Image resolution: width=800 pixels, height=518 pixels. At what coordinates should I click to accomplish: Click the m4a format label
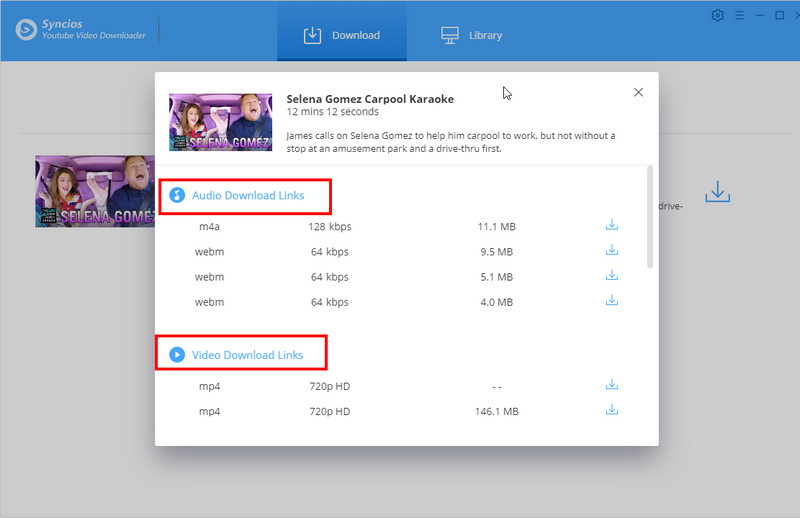coord(209,227)
